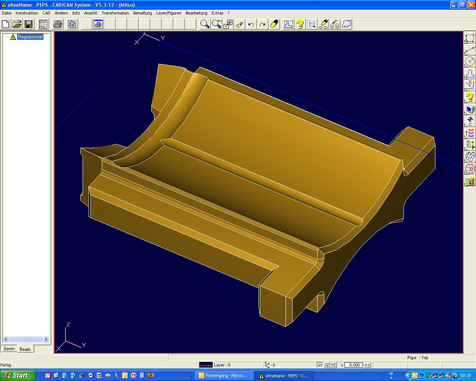This screenshot has height=381, width=476.
Task: Select the circle tool in right toolbar
Action: point(470,62)
